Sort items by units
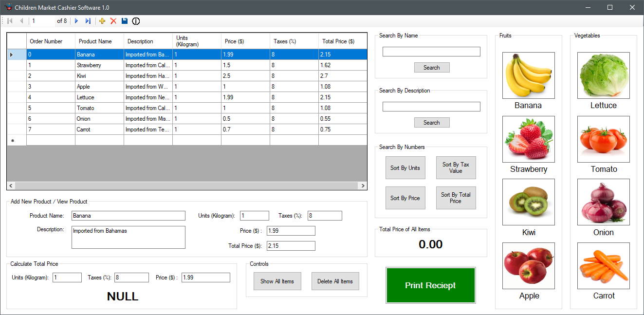Viewport: 644px width, 315px height. 405,168
